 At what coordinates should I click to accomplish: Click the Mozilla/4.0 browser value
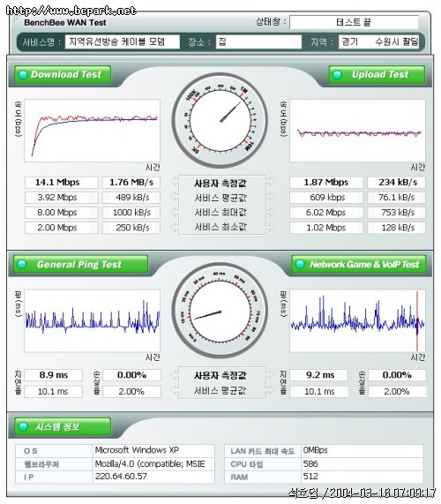coord(150,463)
